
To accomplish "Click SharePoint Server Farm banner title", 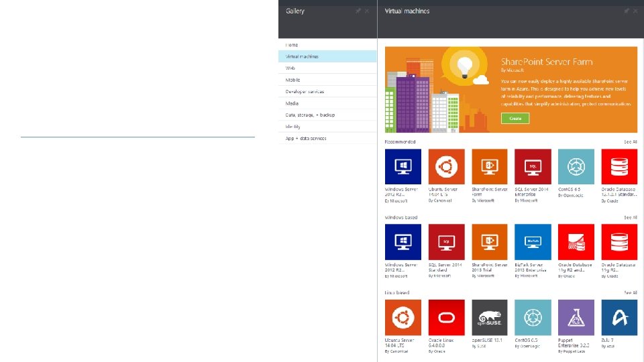I will tap(547, 62).
